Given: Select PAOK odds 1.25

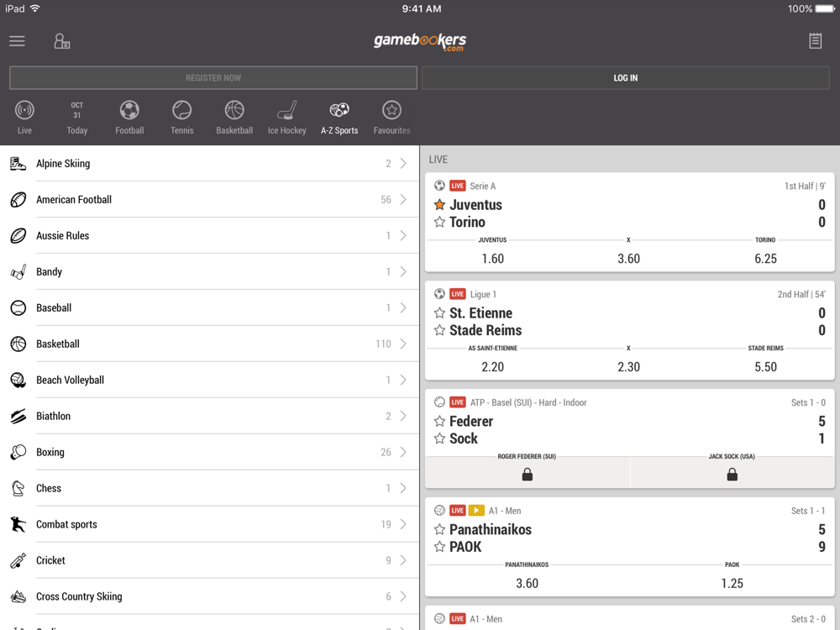Looking at the screenshot, I should [732, 584].
